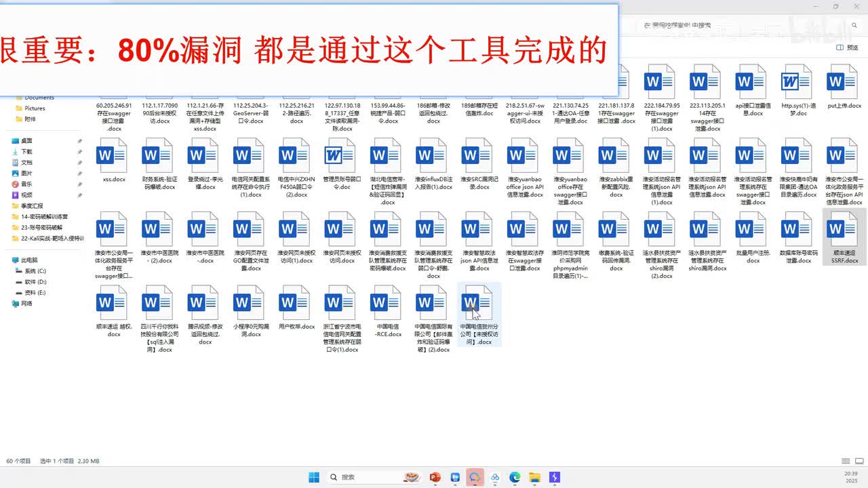Toggle the 预览 preview pane button
The width and height of the screenshot is (868, 488).
(847, 47)
